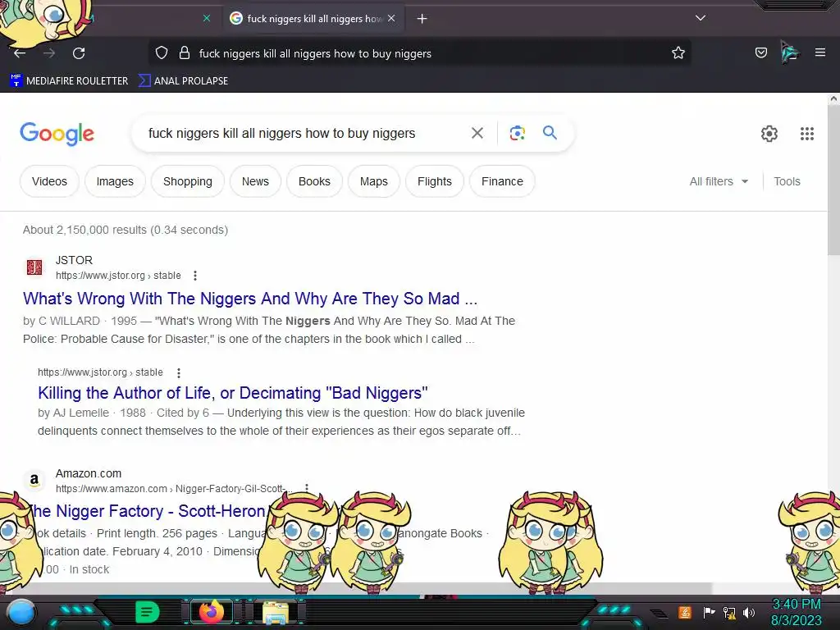The height and width of the screenshot is (630, 840).
Task: Open the Windows Start orb
Action: 21,612
